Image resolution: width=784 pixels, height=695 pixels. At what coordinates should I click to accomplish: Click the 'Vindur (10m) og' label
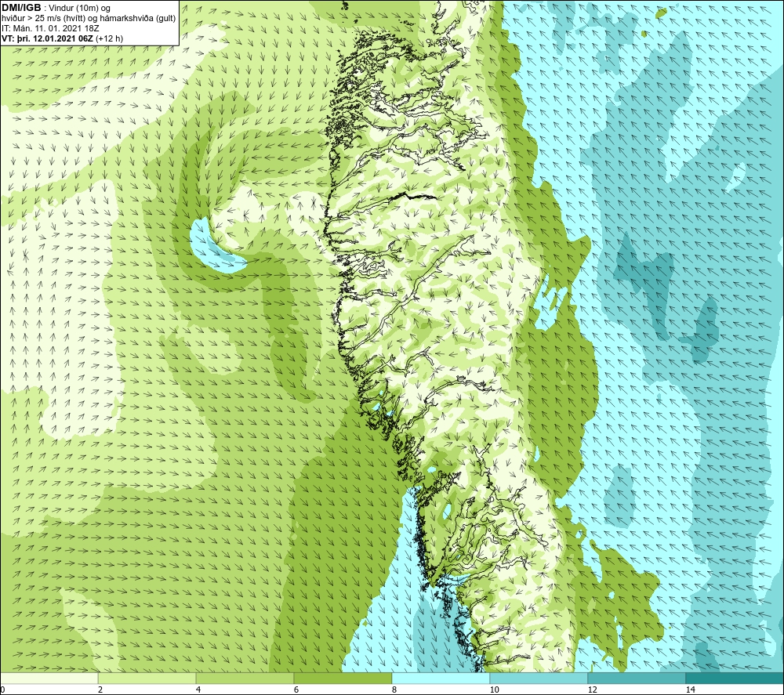79,8
